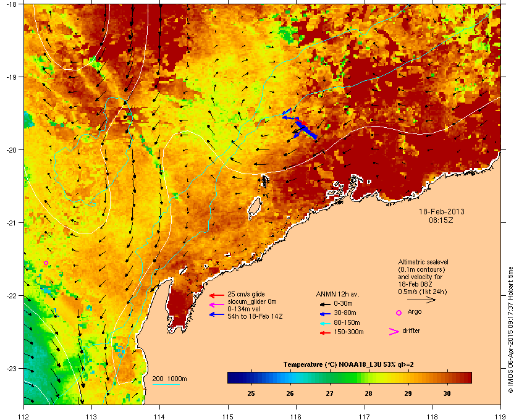Click the longitude axis label 112
Viewport: 519px width, 420px height.
click(x=24, y=416)
